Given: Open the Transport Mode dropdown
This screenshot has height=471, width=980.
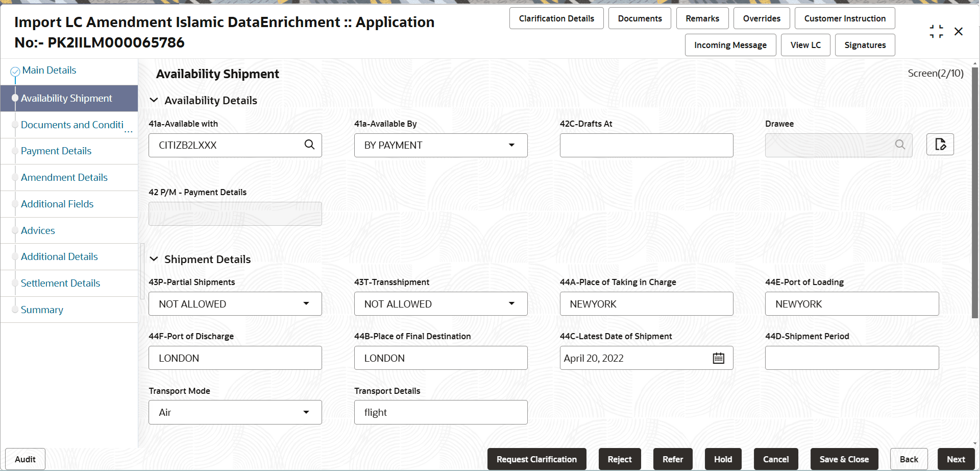Looking at the screenshot, I should (x=306, y=412).
